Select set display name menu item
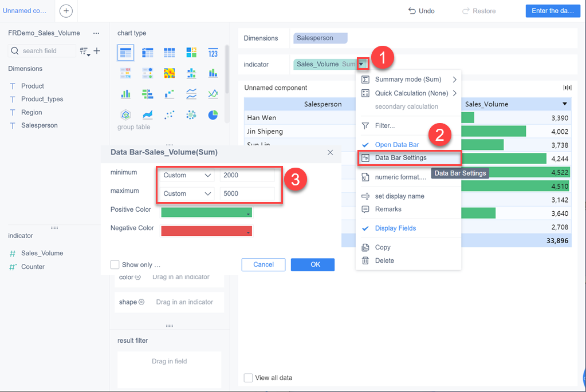The image size is (586, 392). [408, 196]
